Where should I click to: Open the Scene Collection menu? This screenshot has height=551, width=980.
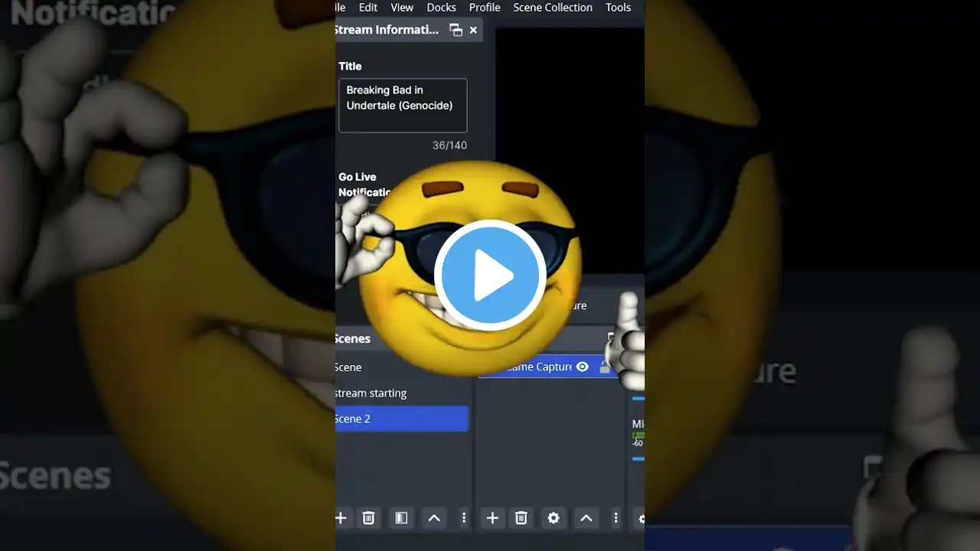[x=553, y=8]
